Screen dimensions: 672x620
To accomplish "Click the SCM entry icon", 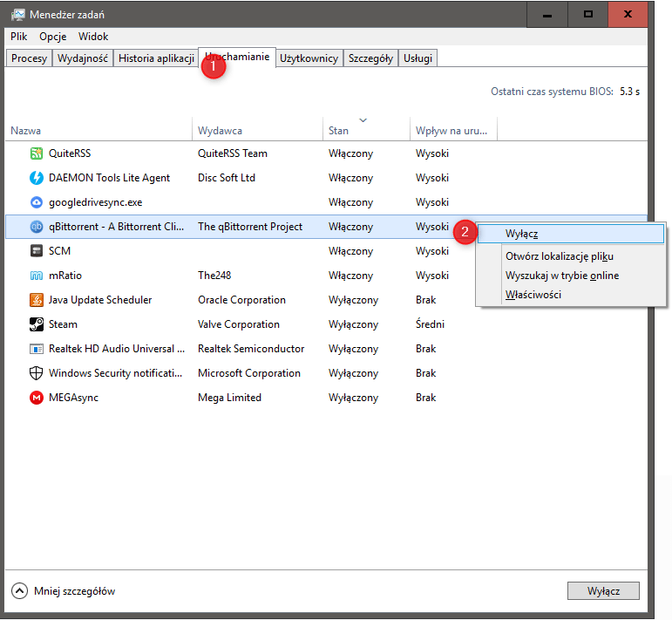I will [x=37, y=251].
